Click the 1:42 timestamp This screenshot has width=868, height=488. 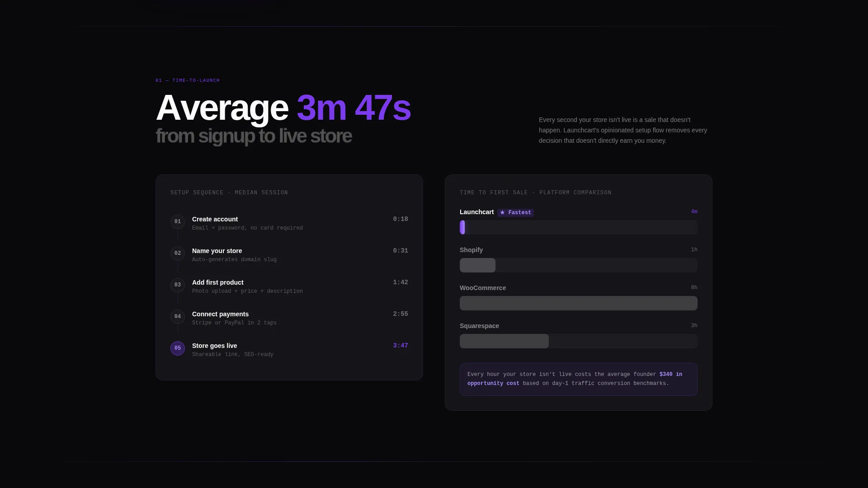tap(401, 282)
